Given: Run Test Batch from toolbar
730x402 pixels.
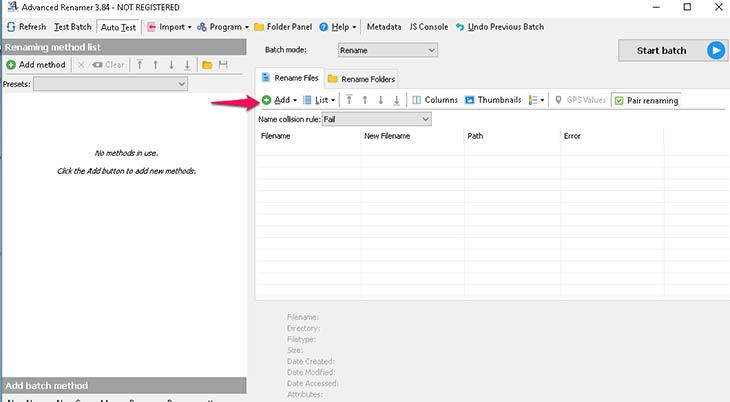Looking at the screenshot, I should pos(73,27).
